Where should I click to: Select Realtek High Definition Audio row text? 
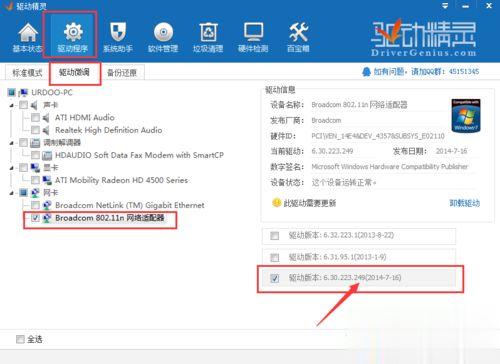coord(109,130)
